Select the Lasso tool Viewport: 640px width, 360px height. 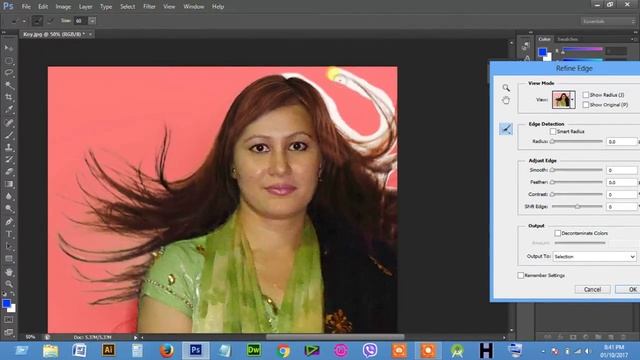point(9,73)
